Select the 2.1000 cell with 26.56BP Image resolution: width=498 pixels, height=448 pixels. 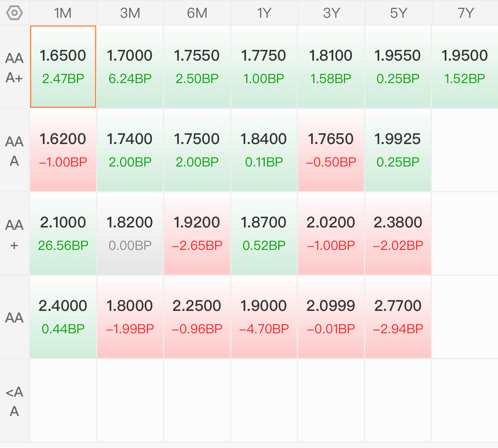(x=63, y=234)
